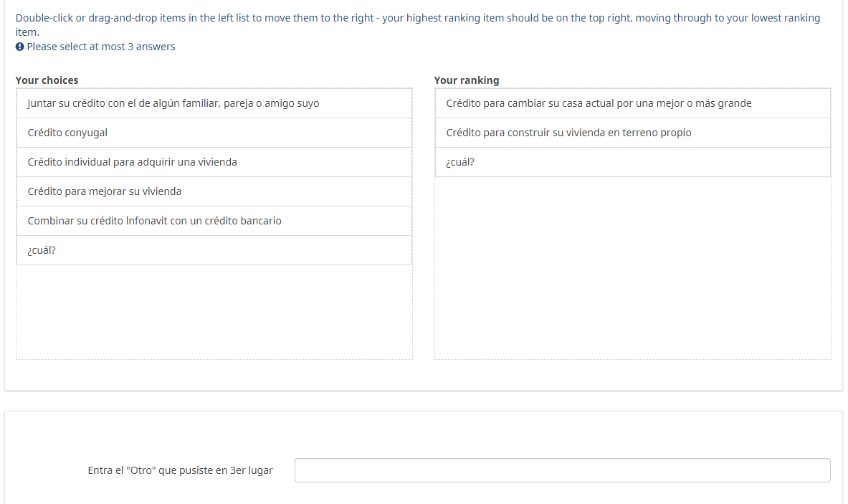Select "Crédito para mejorar su vivienda" choice
848x504 pixels.
[x=105, y=191]
